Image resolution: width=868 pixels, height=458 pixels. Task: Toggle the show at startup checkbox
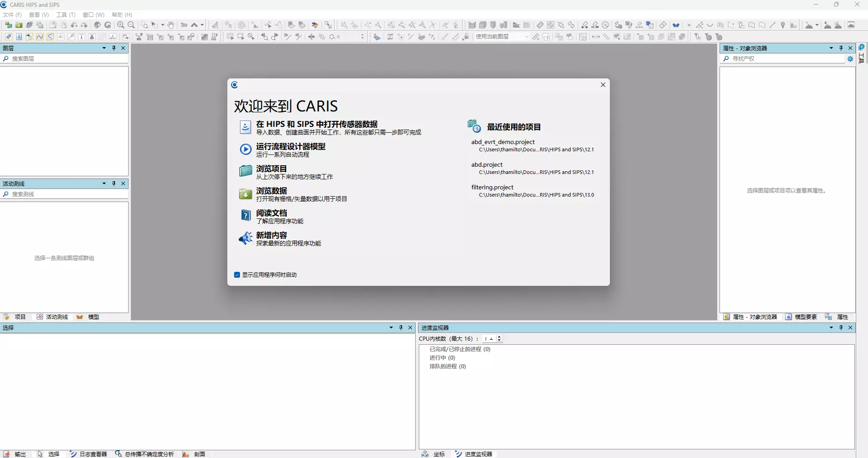[237, 275]
